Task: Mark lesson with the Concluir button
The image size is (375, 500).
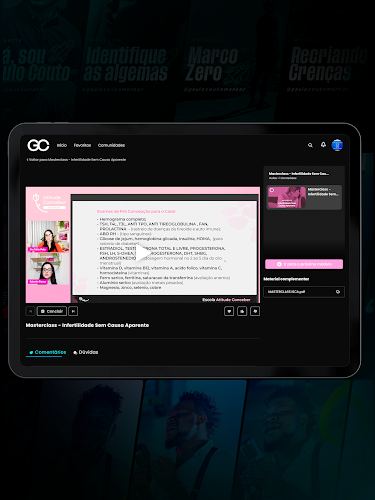Action: click(x=52, y=311)
